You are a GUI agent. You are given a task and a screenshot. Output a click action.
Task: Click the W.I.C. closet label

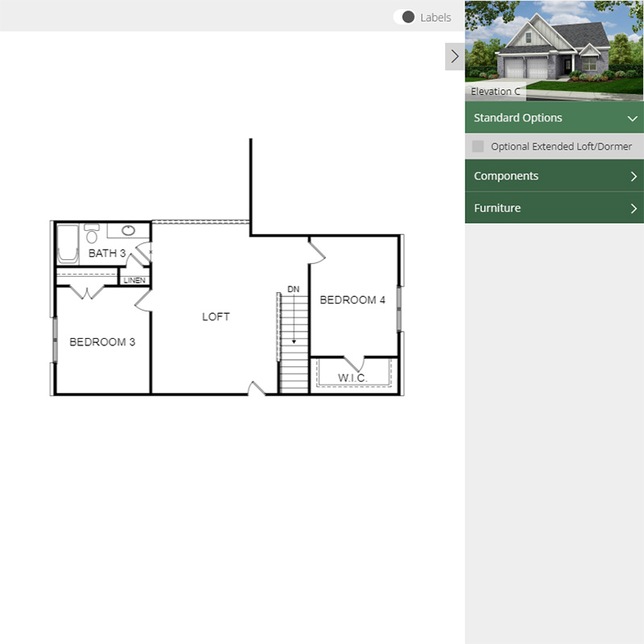click(353, 378)
